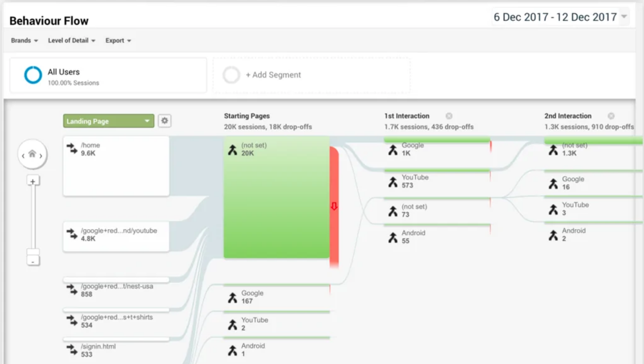The image size is (644, 364).
Task: Open the Export menu
Action: [x=118, y=40]
